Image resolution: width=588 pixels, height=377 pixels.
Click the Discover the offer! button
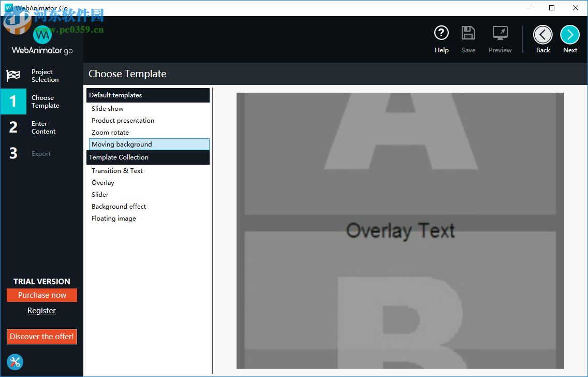click(x=42, y=337)
